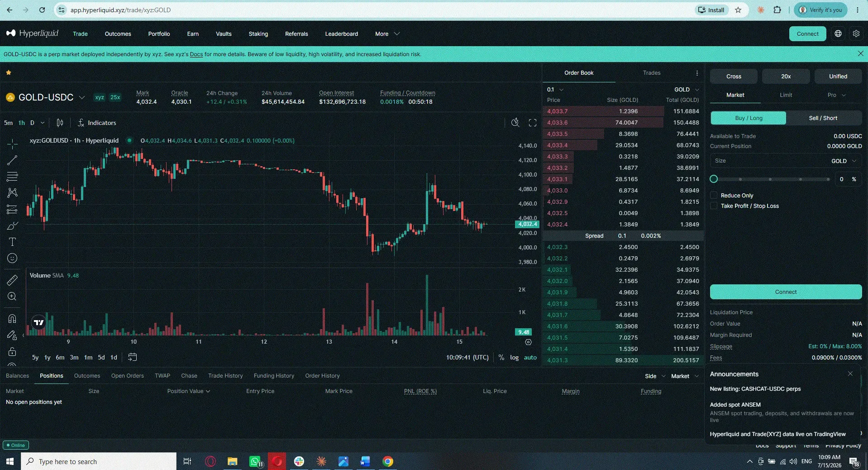Viewport: 868px width, 470px height.
Task: Enable Take Profit / Stop Loss checkbox
Action: click(714, 206)
